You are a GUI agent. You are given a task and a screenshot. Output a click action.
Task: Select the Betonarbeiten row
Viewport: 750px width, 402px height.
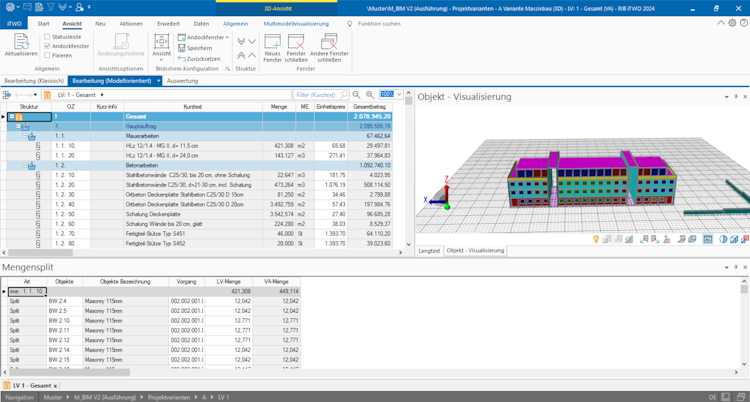pos(201,166)
